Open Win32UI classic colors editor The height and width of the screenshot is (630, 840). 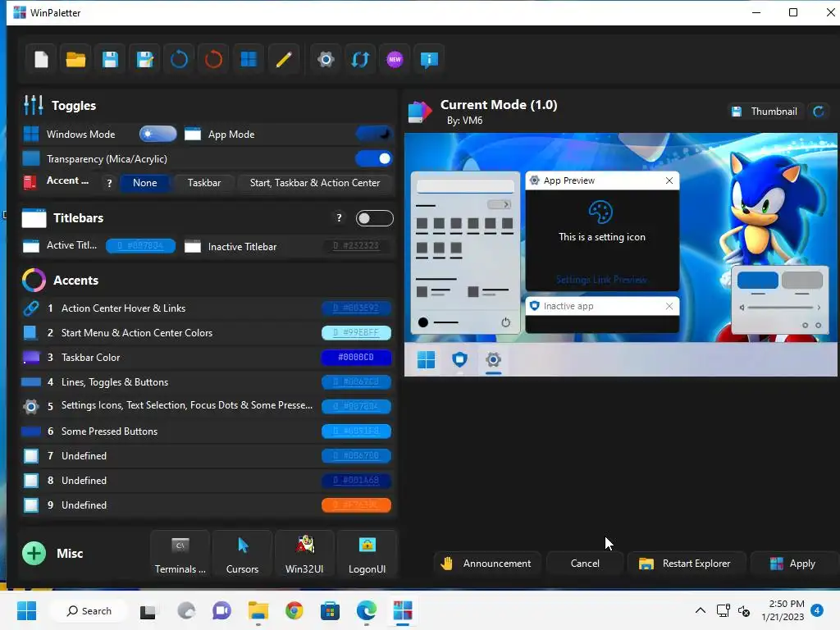(304, 554)
